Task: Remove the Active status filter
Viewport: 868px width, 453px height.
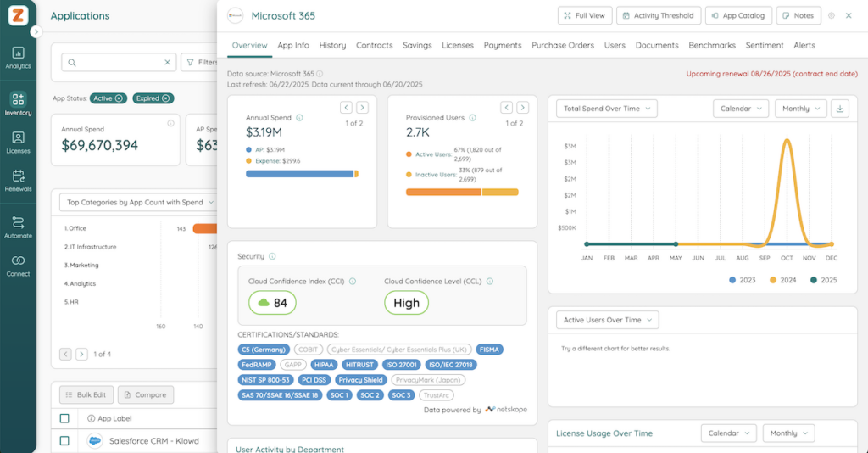Action: point(119,98)
